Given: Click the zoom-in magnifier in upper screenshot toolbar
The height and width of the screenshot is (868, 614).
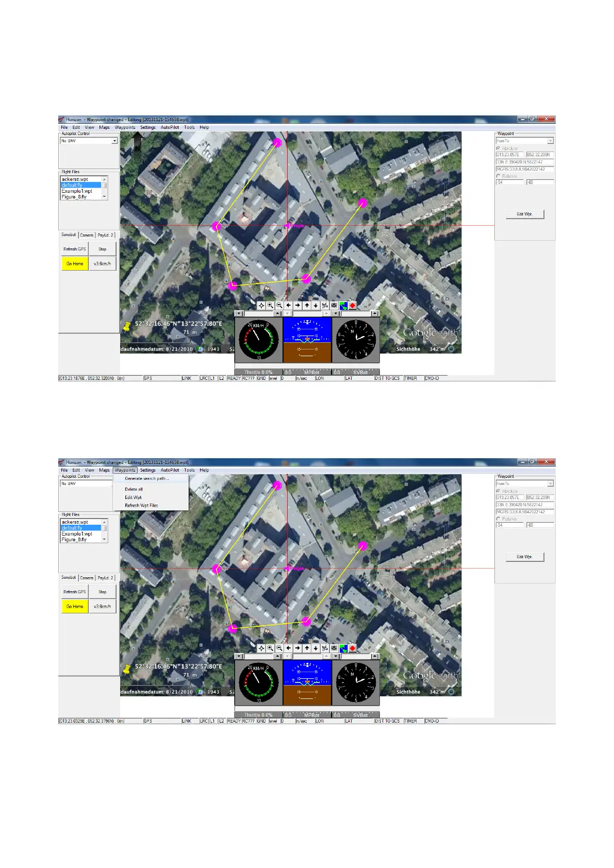Looking at the screenshot, I should point(270,305).
